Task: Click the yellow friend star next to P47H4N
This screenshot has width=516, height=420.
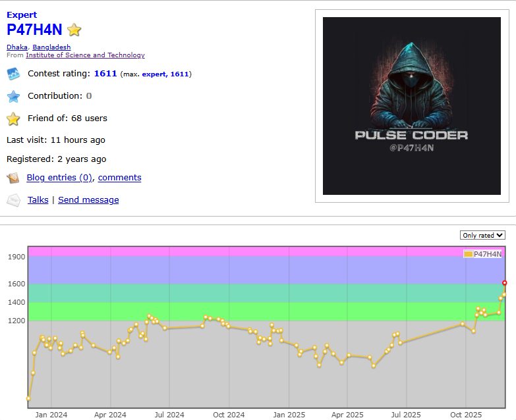Action: [x=74, y=30]
